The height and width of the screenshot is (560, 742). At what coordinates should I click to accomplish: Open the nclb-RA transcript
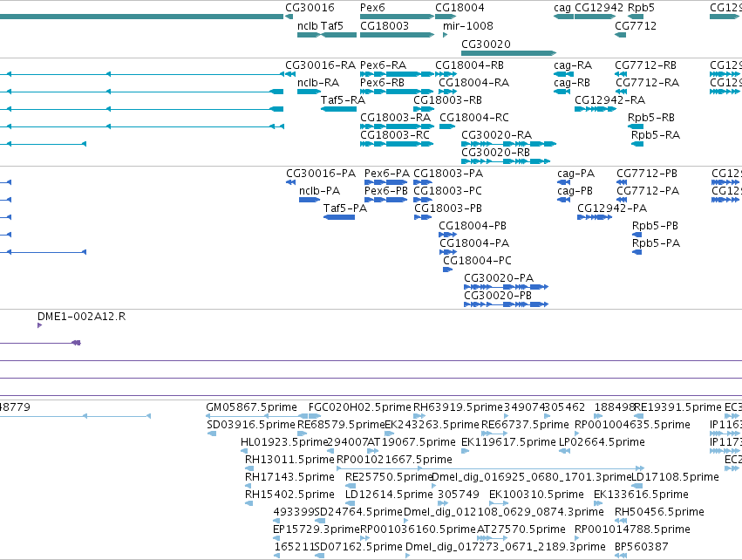309,92
